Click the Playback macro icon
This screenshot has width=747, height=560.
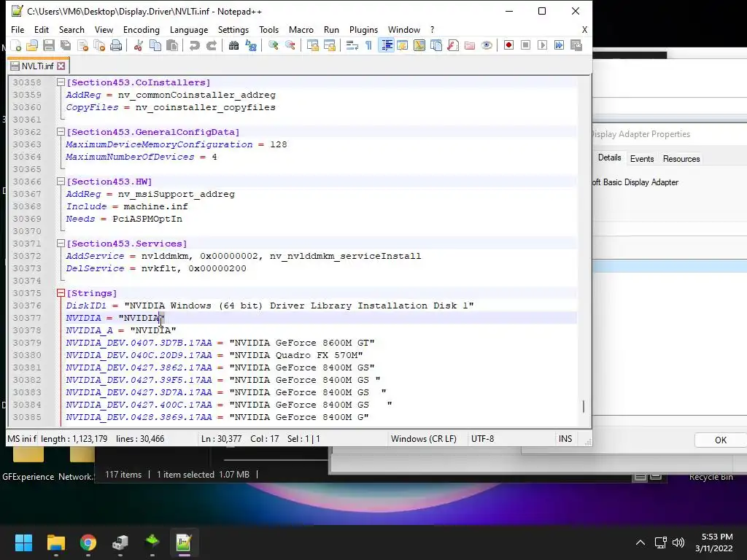pyautogui.click(x=542, y=45)
